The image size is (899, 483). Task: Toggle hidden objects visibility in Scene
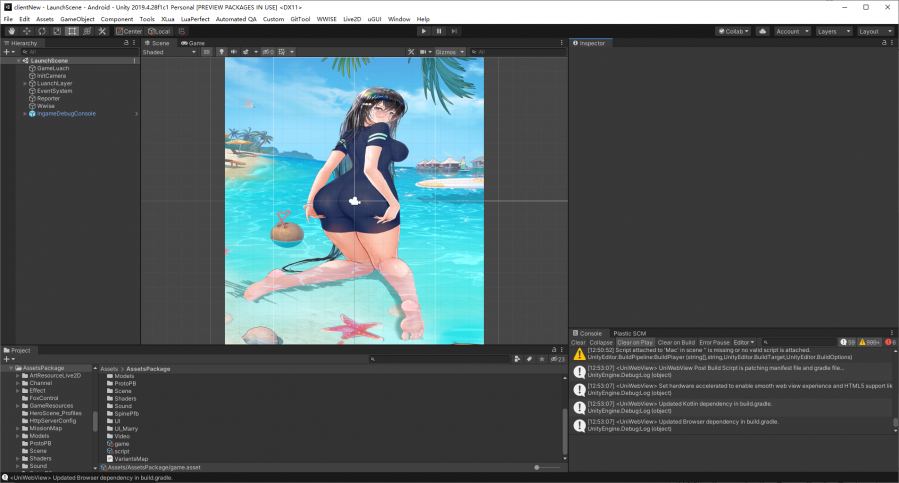268,52
